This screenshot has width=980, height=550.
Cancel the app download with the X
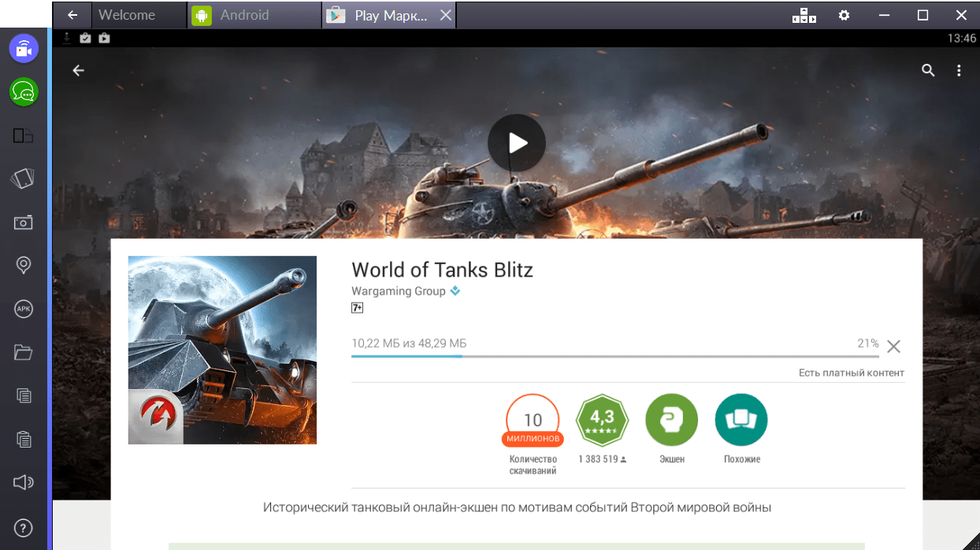(x=893, y=346)
